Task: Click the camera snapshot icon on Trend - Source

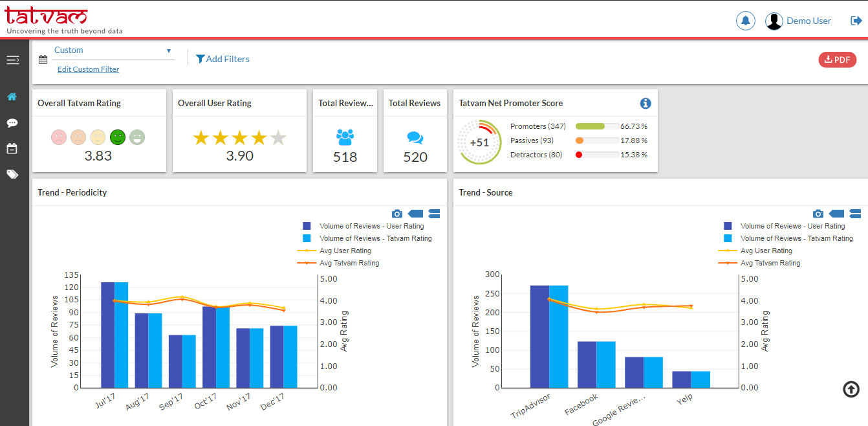Action: pos(818,214)
